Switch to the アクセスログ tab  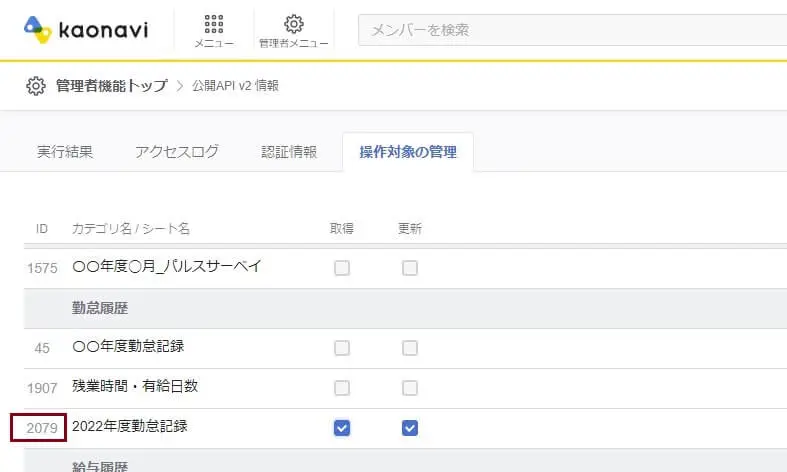[x=177, y=152]
